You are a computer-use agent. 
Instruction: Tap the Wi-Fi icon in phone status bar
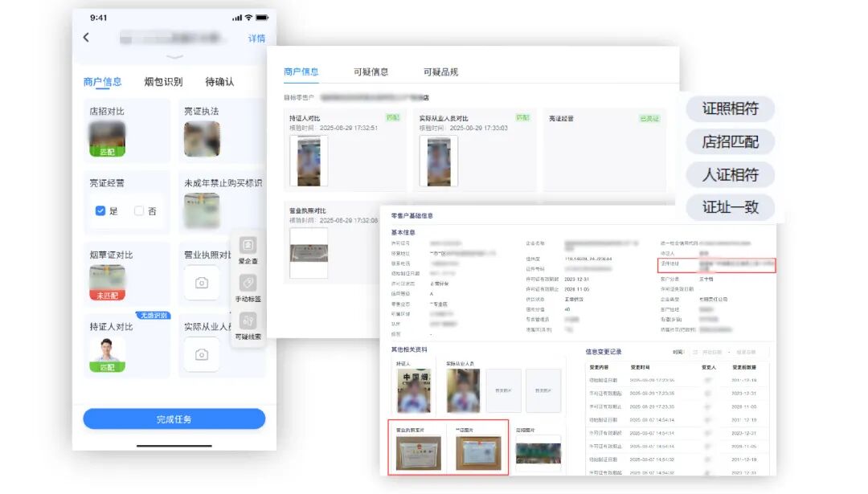[x=248, y=18]
